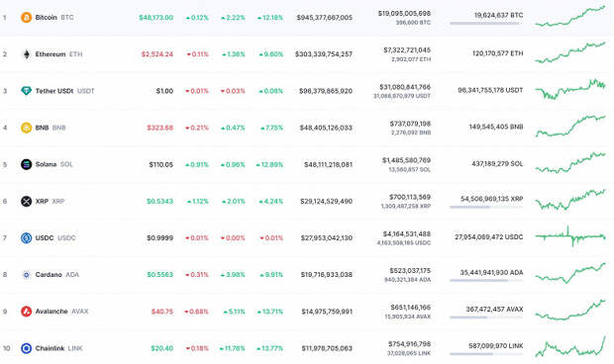Click XRP circulating supply progress bar

click(x=486, y=207)
